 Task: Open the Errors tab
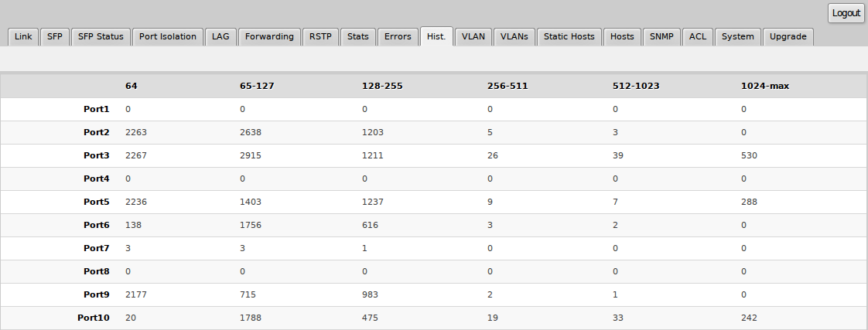coord(398,37)
